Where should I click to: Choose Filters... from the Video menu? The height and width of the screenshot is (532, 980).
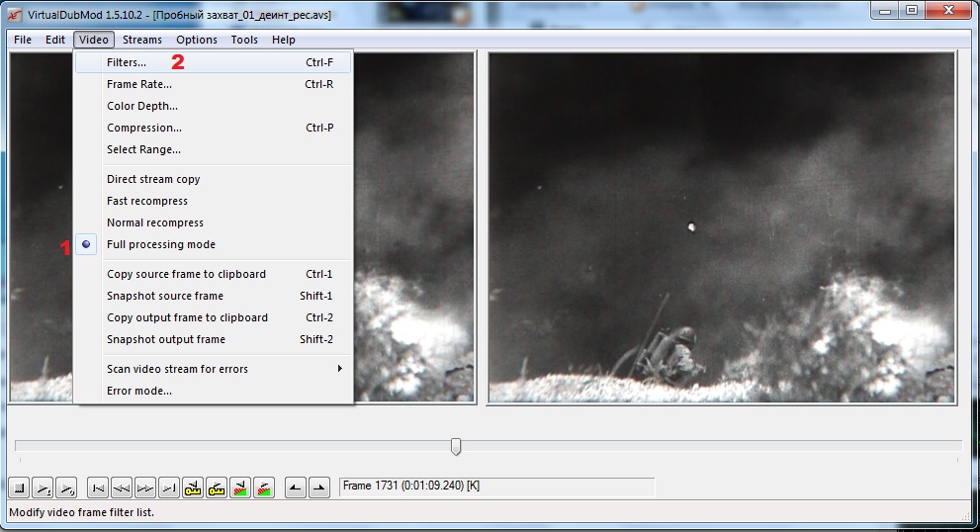click(214, 62)
